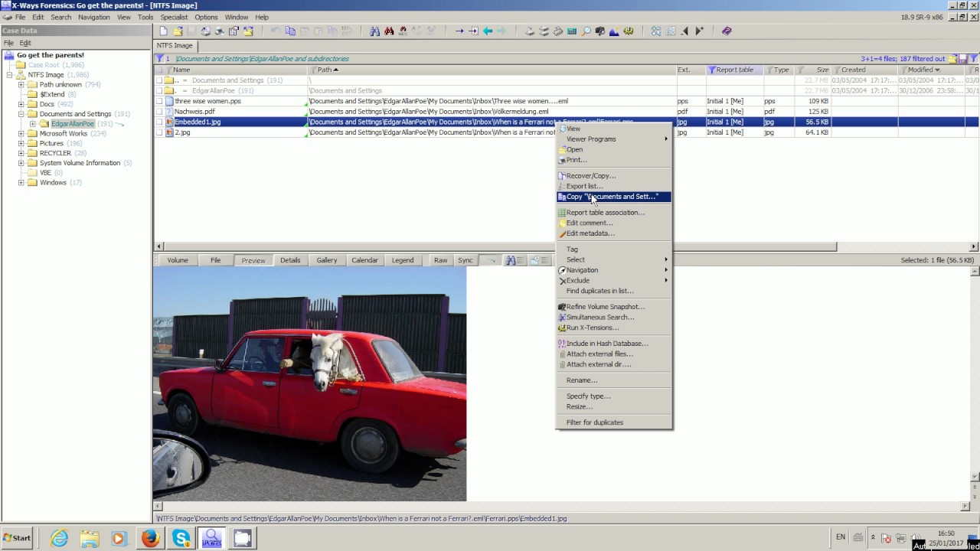Viewport: 980px width, 551px height.
Task: Expand the Docs tree node
Action: 21,104
